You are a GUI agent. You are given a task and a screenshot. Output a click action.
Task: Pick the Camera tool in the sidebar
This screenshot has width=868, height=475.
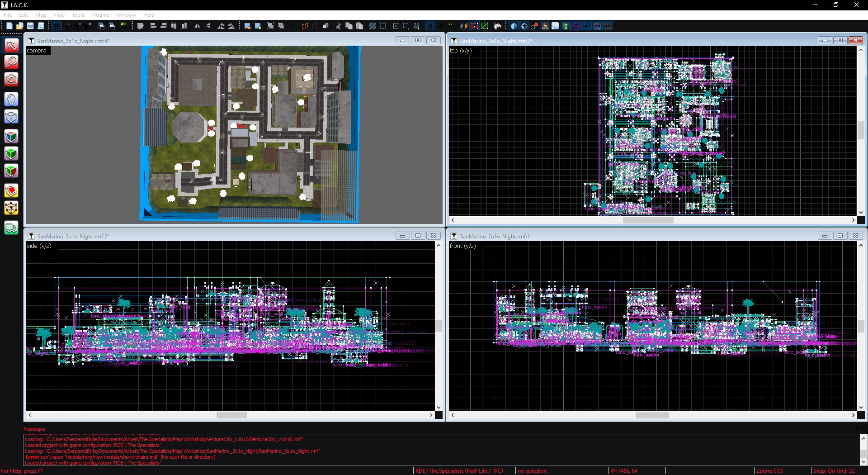coord(11,80)
